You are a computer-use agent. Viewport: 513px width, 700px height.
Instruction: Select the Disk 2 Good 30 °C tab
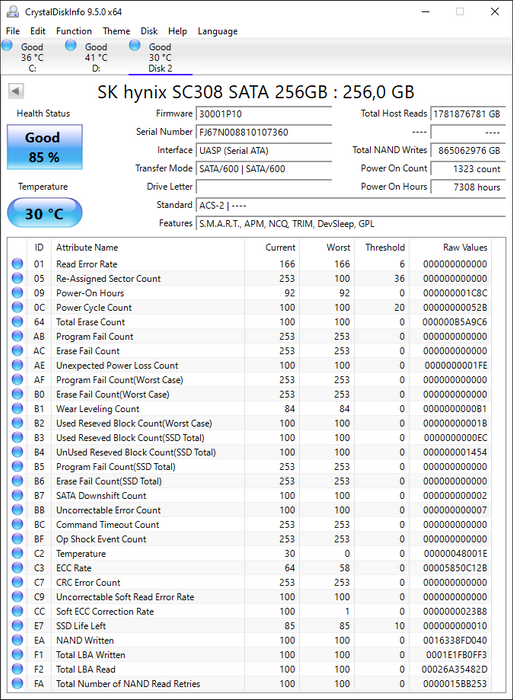click(160, 57)
